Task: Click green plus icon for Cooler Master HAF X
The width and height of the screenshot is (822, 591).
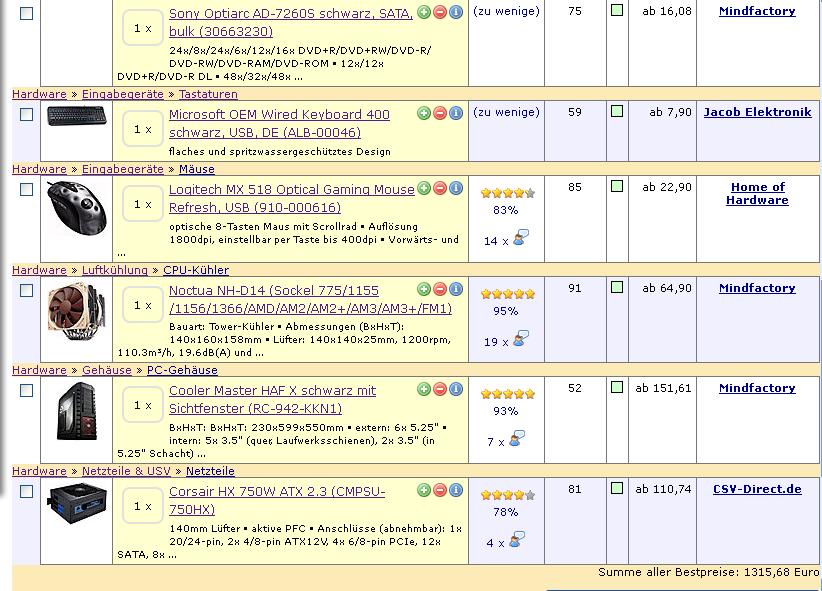Action: tap(424, 389)
